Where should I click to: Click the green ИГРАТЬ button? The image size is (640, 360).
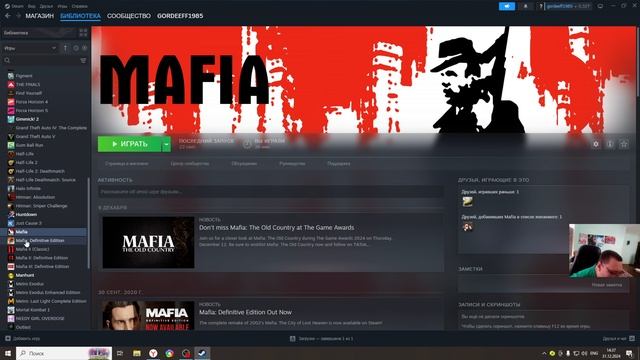coord(129,144)
